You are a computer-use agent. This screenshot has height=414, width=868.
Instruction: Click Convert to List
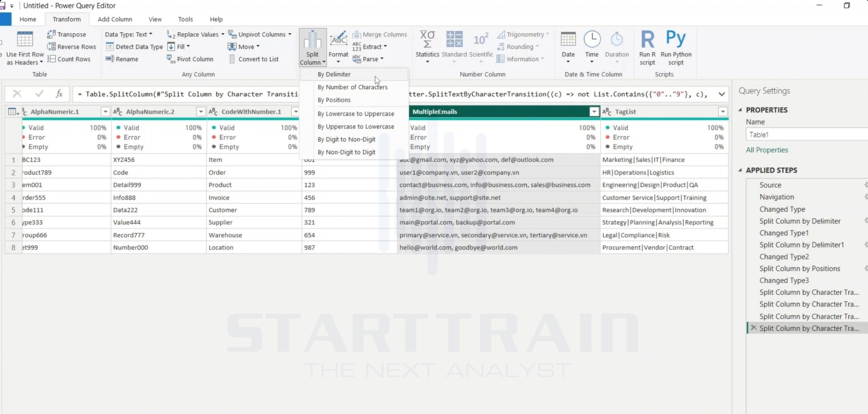click(254, 59)
